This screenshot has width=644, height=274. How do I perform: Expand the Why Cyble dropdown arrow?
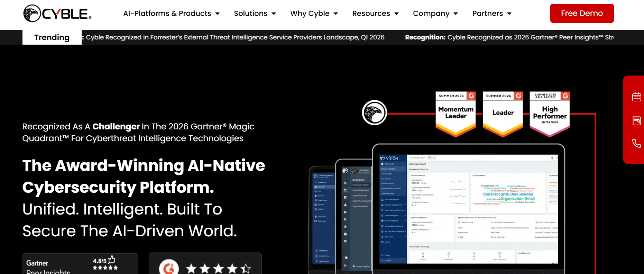click(x=335, y=14)
